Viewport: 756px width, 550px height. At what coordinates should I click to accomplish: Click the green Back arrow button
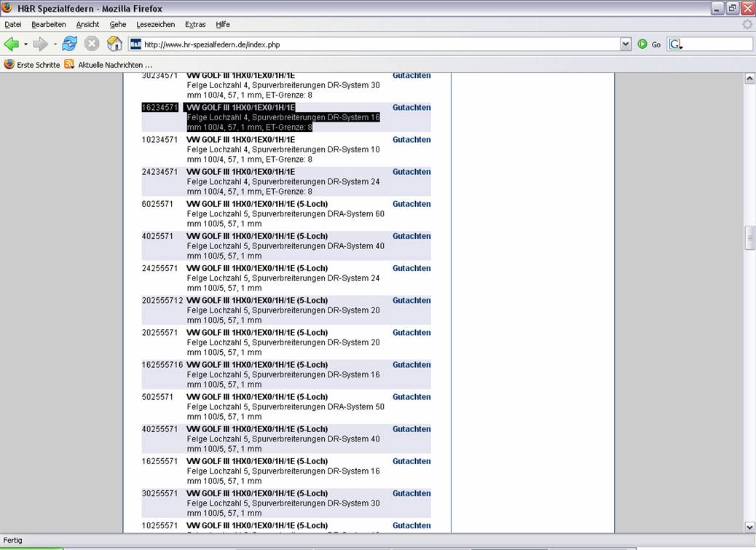tap(12, 44)
